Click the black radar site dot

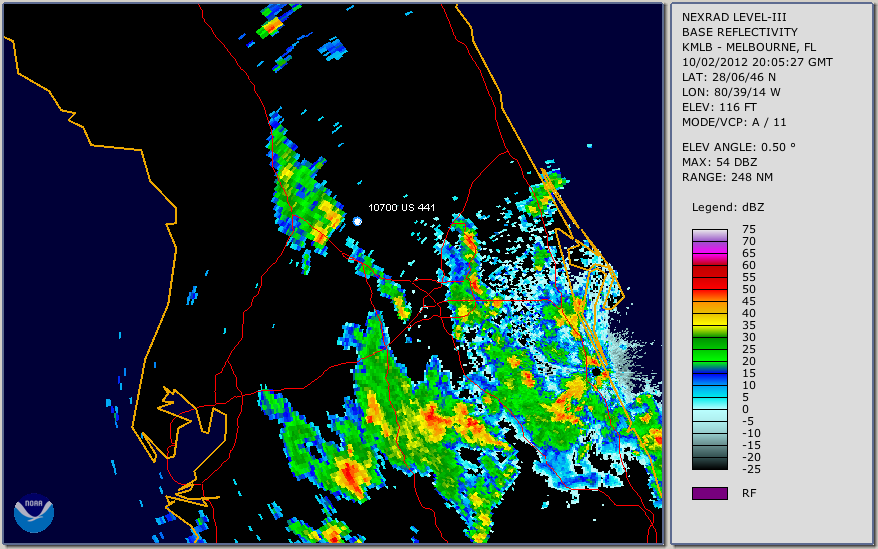tap(596, 371)
